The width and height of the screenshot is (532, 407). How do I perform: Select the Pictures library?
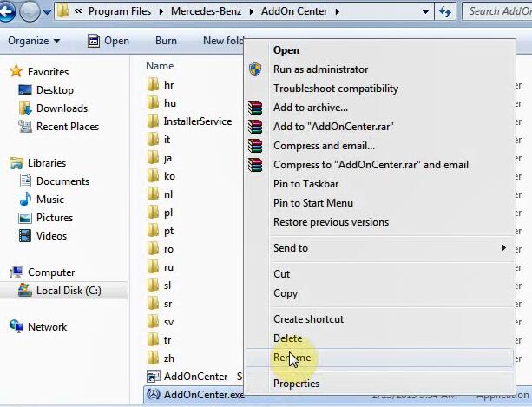(x=45, y=218)
